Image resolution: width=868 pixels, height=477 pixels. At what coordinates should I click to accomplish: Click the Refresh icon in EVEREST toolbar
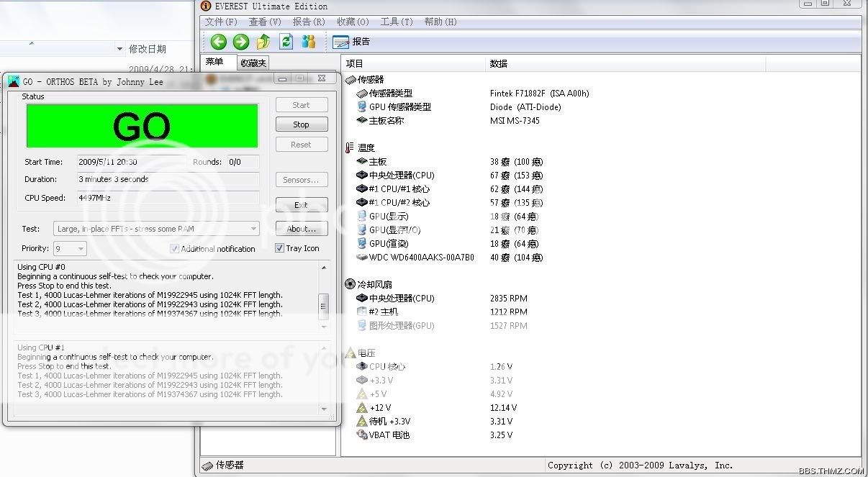tap(286, 42)
